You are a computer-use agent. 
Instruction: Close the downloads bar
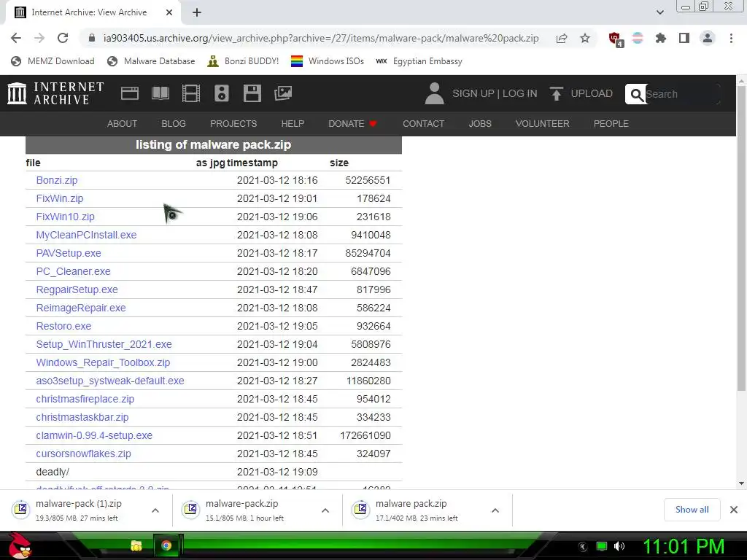[734, 510]
